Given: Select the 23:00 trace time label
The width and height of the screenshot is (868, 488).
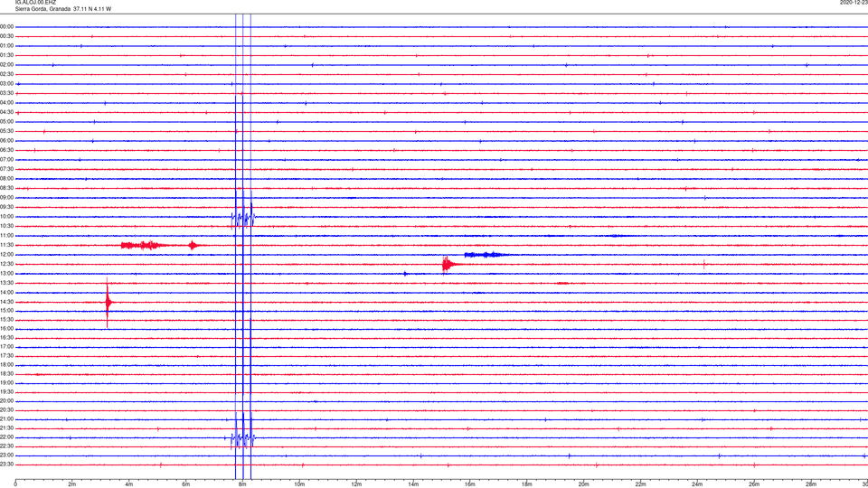Looking at the screenshot, I should tap(7, 455).
